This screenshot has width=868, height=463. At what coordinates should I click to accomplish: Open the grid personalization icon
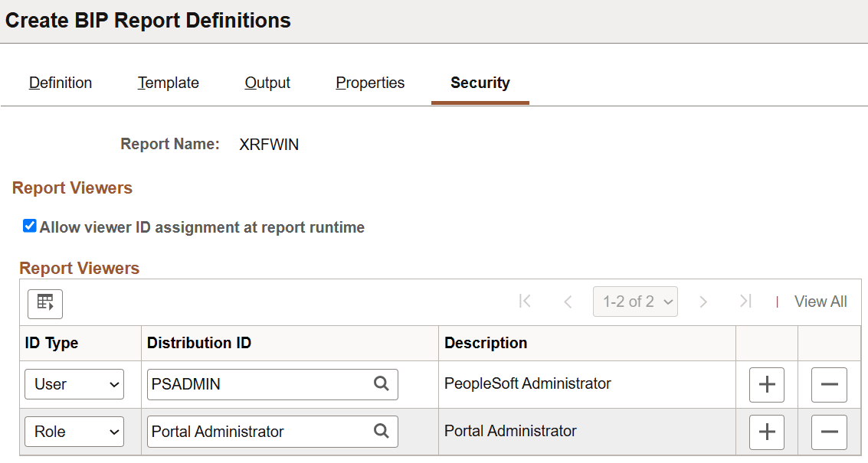[44, 304]
